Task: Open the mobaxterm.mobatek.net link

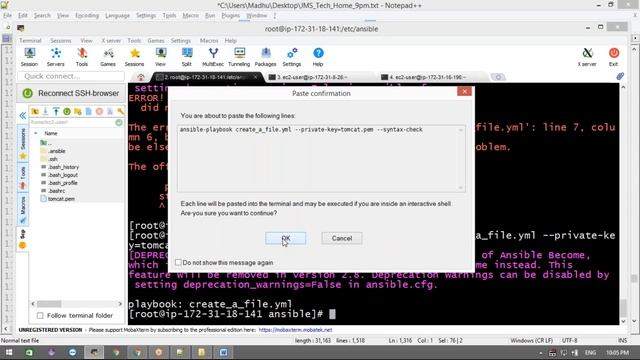Action: [x=295, y=330]
